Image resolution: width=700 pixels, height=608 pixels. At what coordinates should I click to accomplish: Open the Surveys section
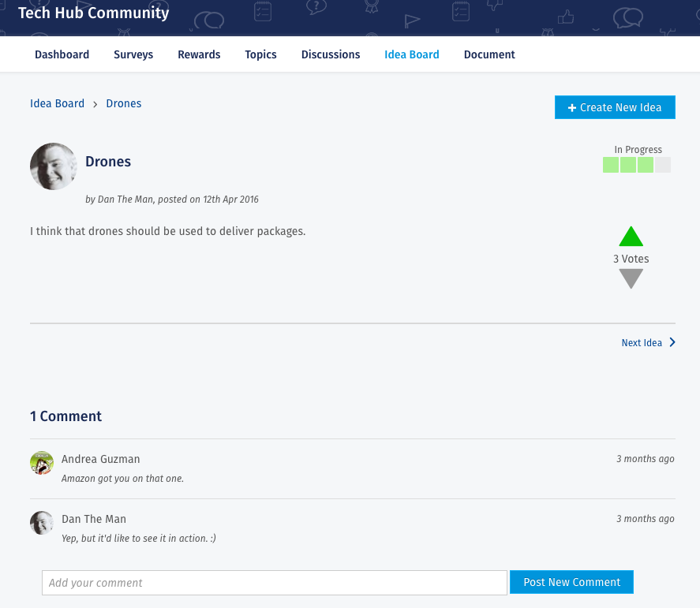tap(133, 54)
